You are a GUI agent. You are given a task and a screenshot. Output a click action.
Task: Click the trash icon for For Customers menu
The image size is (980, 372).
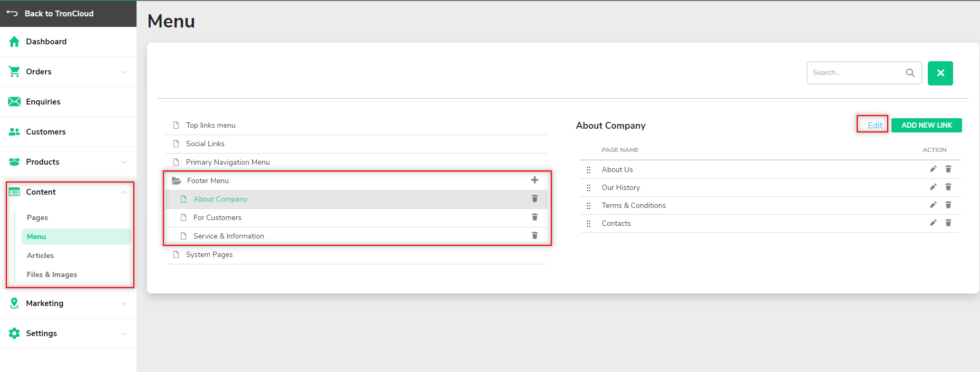[x=535, y=217]
